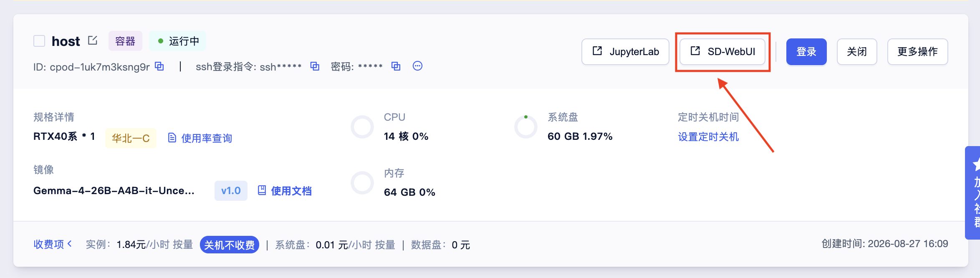Click the blue 登录 button
Viewport: 980px width, 278px height.
[x=806, y=52]
